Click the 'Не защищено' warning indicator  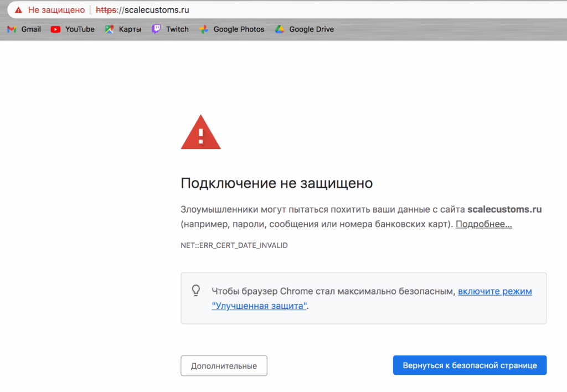coord(57,9)
